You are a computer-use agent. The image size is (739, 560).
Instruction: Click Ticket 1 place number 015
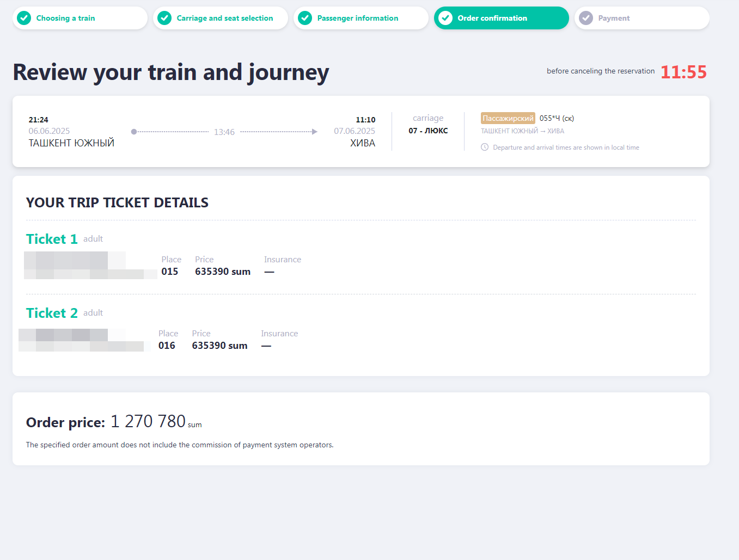tap(169, 272)
